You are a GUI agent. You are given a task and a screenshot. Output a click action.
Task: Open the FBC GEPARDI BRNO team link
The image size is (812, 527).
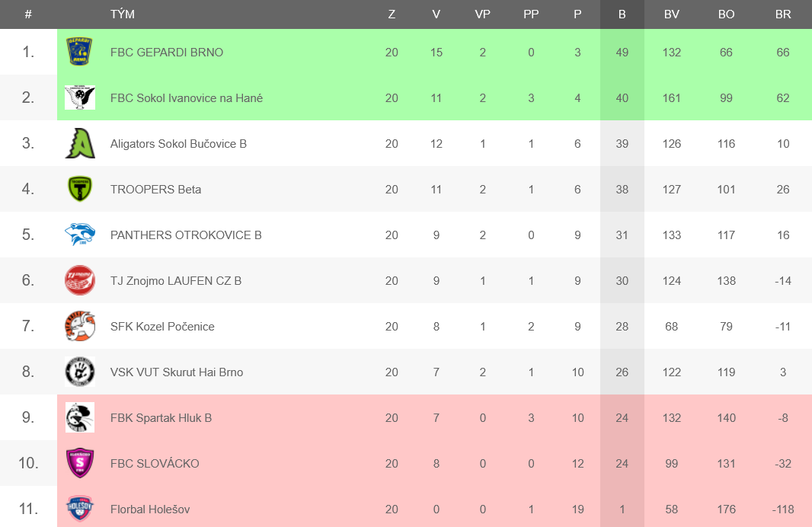point(167,53)
